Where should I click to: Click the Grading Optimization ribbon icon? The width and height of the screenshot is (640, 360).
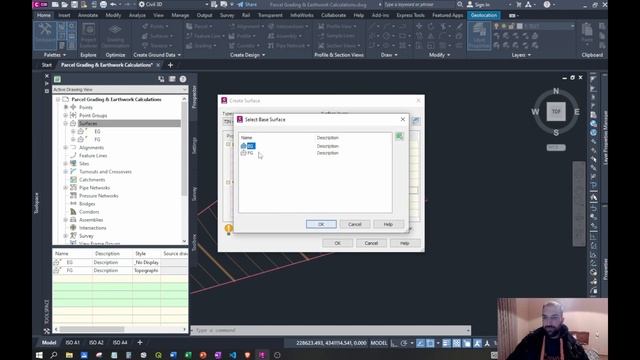tap(115, 35)
